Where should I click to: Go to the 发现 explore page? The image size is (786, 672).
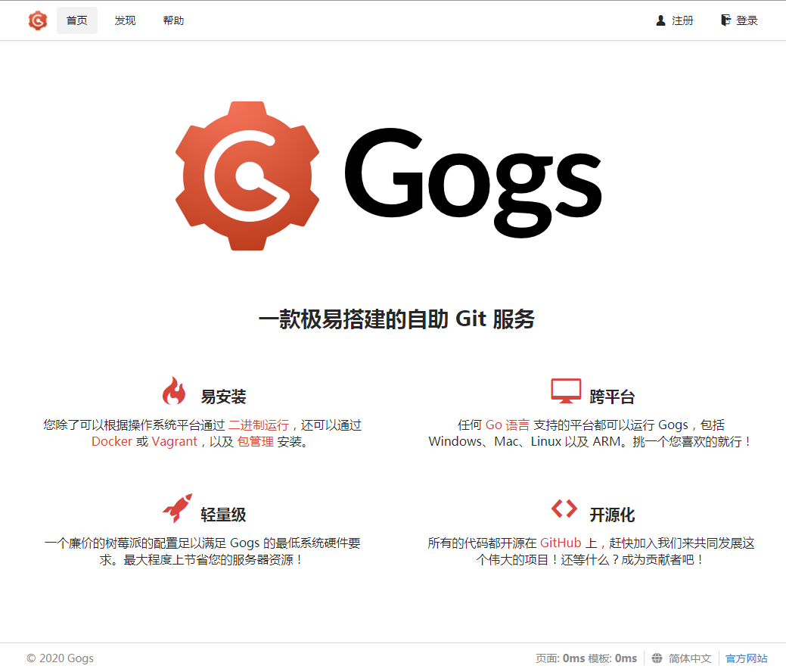(125, 20)
